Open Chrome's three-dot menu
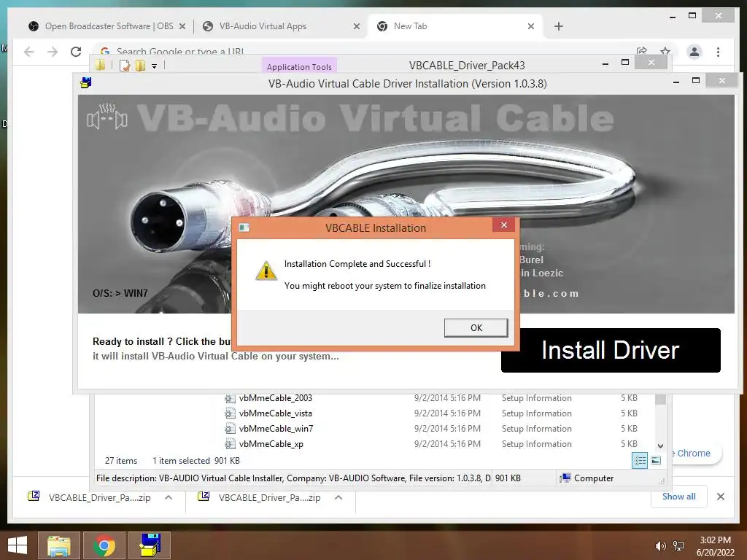The image size is (747, 560). (x=718, y=52)
